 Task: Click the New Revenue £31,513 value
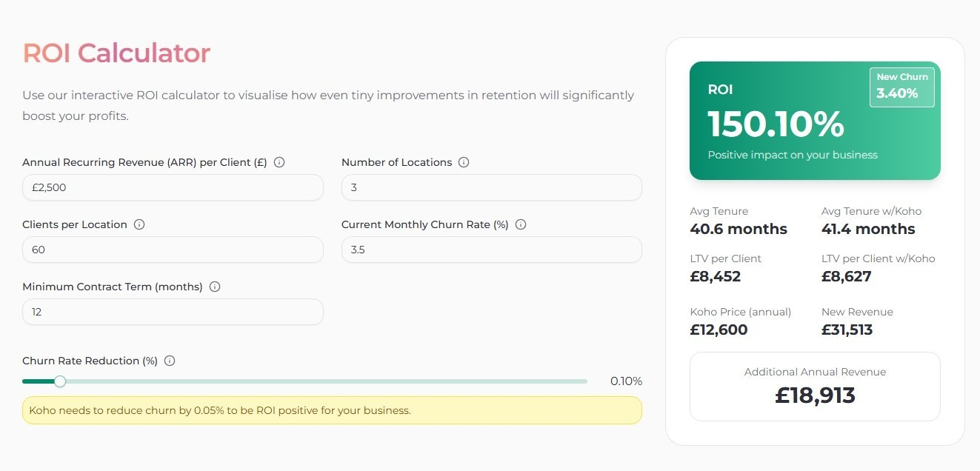pyautogui.click(x=847, y=330)
